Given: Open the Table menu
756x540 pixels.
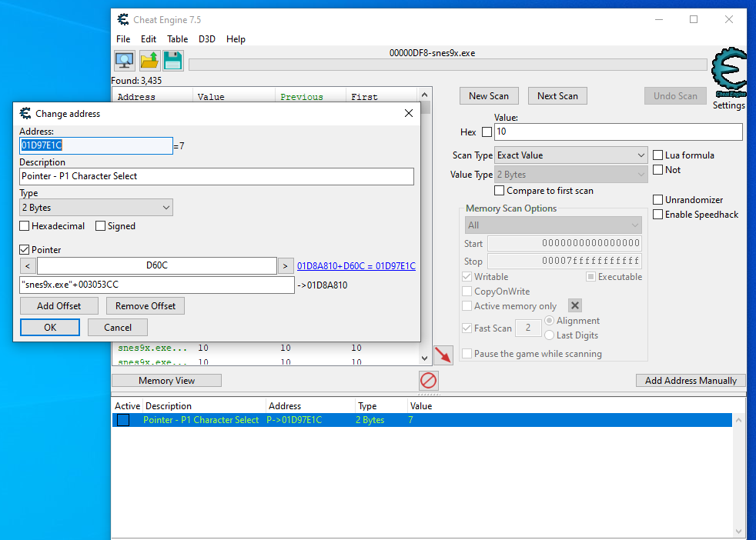Looking at the screenshot, I should click(177, 39).
